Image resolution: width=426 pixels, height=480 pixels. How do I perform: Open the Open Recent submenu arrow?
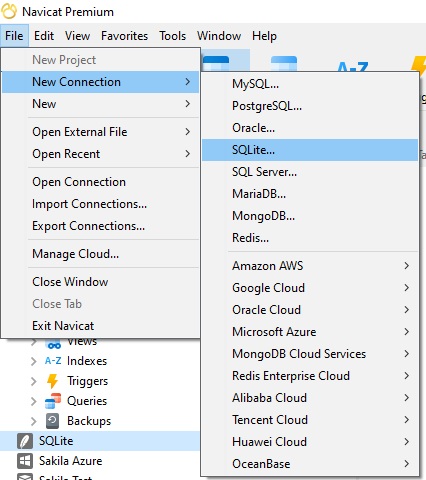point(188,154)
